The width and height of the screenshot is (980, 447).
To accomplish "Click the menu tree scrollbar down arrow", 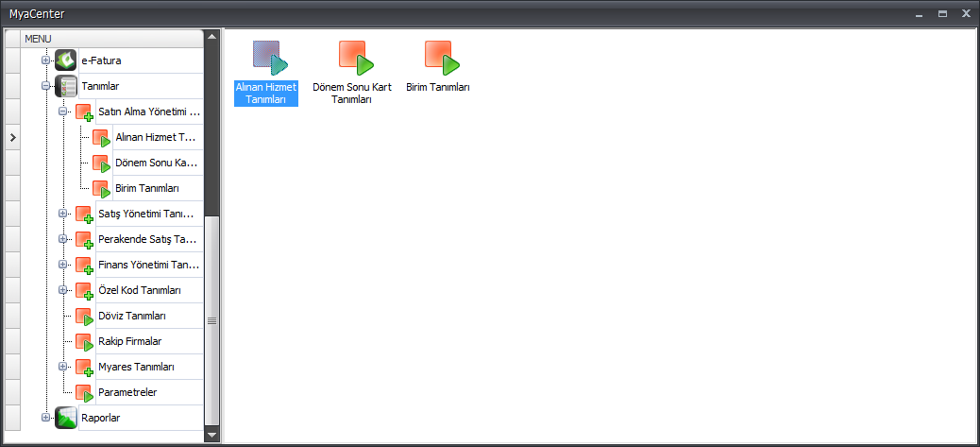I will [211, 435].
